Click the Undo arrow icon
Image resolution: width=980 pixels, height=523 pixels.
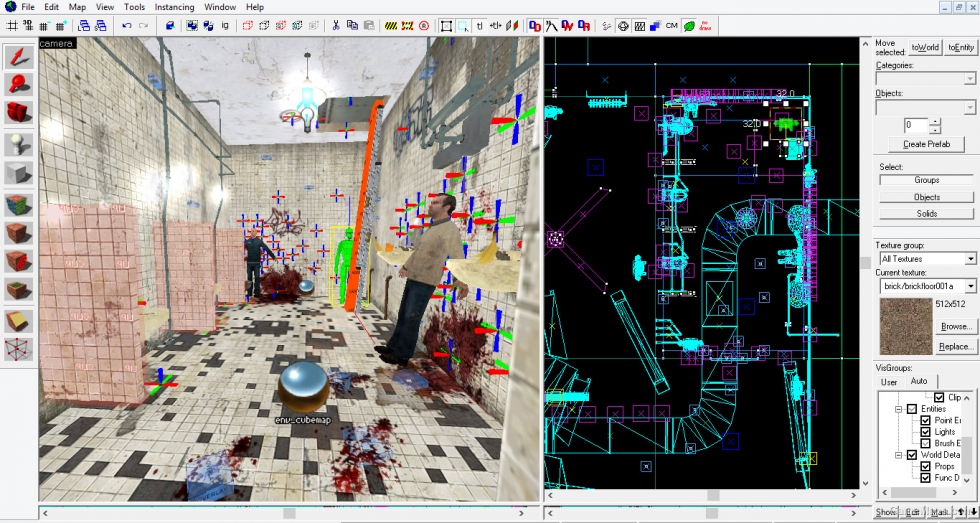coord(127,26)
